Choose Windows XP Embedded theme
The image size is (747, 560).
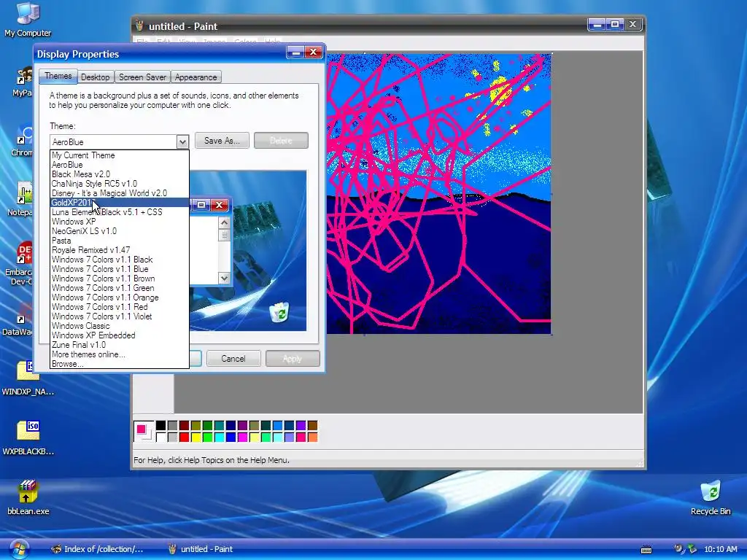click(x=120, y=336)
